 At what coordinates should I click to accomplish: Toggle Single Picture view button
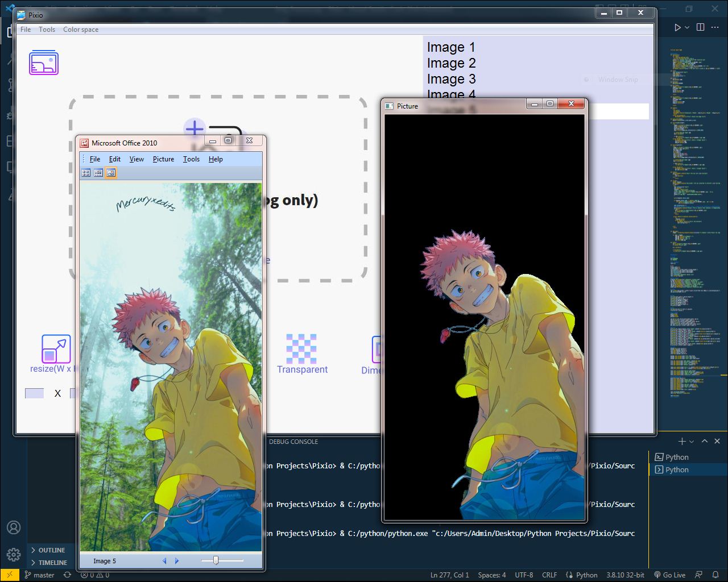(x=111, y=173)
